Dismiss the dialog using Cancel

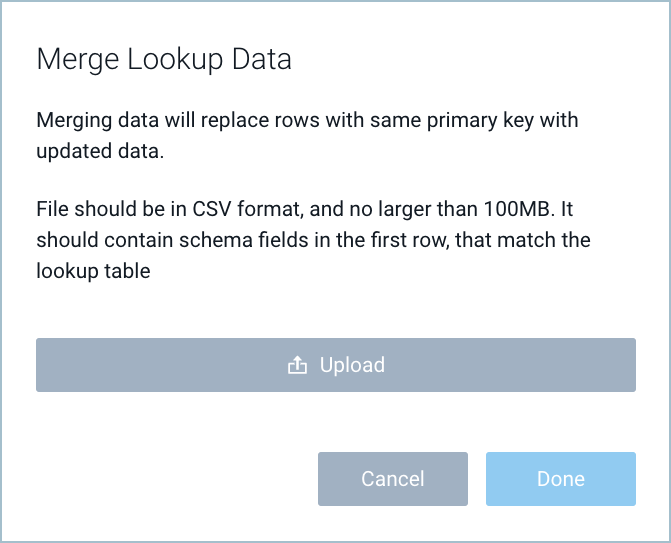392,479
